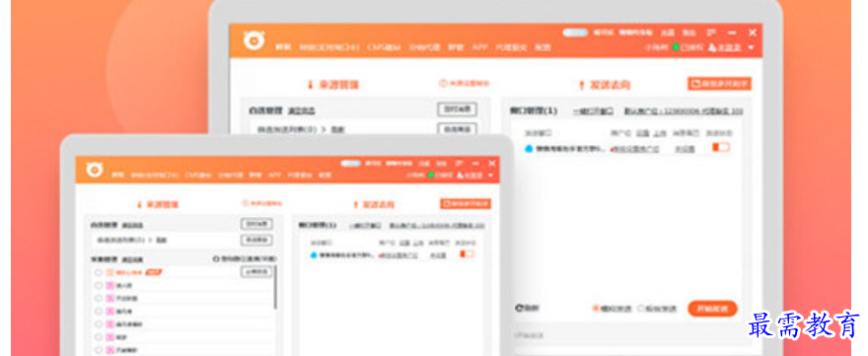Expand the account dropdown arrow in back window

[751, 47]
